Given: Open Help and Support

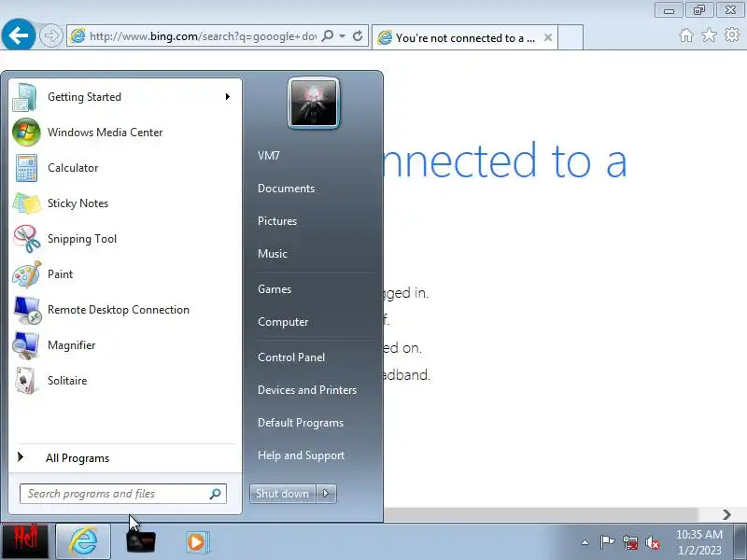Looking at the screenshot, I should (301, 455).
